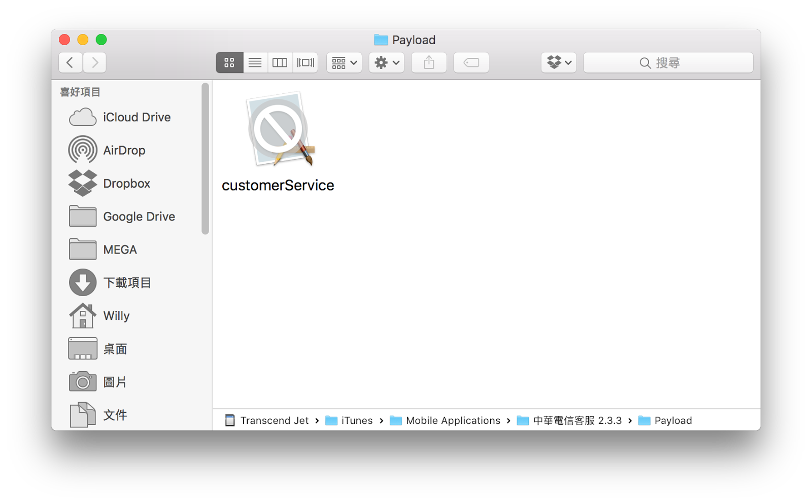Viewport: 812px width, 504px height.
Task: Switch to Cover Flow view
Action: [x=305, y=63]
